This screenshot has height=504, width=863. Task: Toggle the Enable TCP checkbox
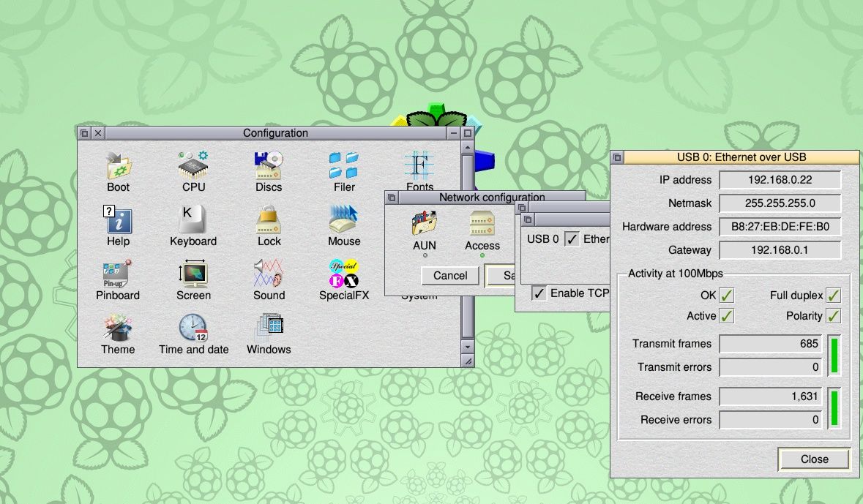[539, 293]
